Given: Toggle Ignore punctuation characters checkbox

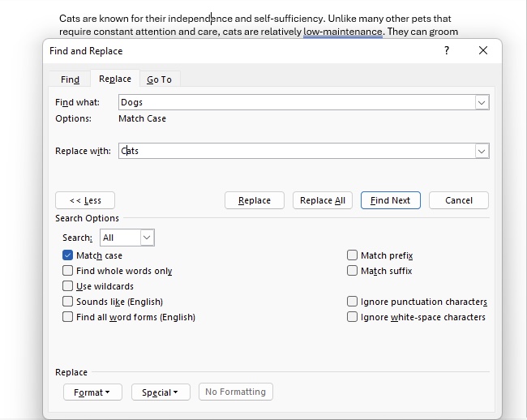Looking at the screenshot, I should (352, 302).
